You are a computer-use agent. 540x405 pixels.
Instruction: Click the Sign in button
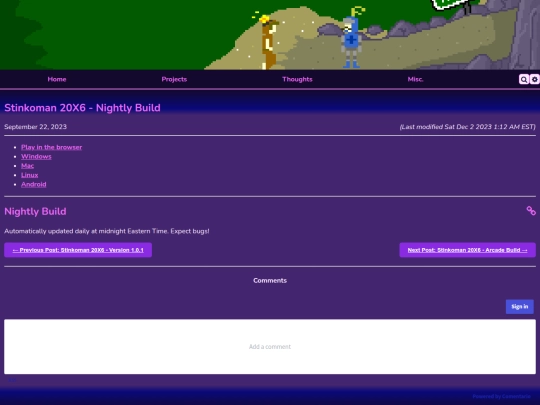pos(520,307)
